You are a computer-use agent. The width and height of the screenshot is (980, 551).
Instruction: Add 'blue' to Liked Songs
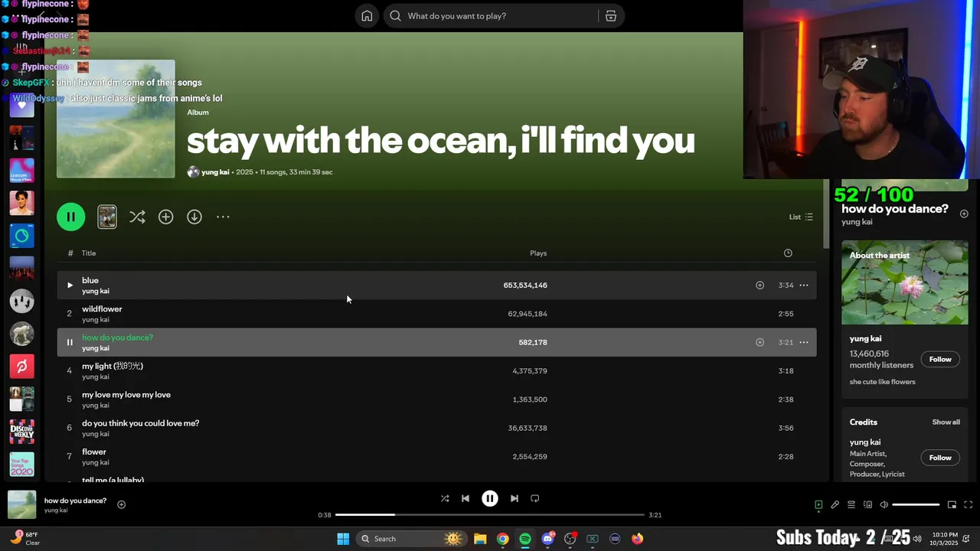click(759, 285)
